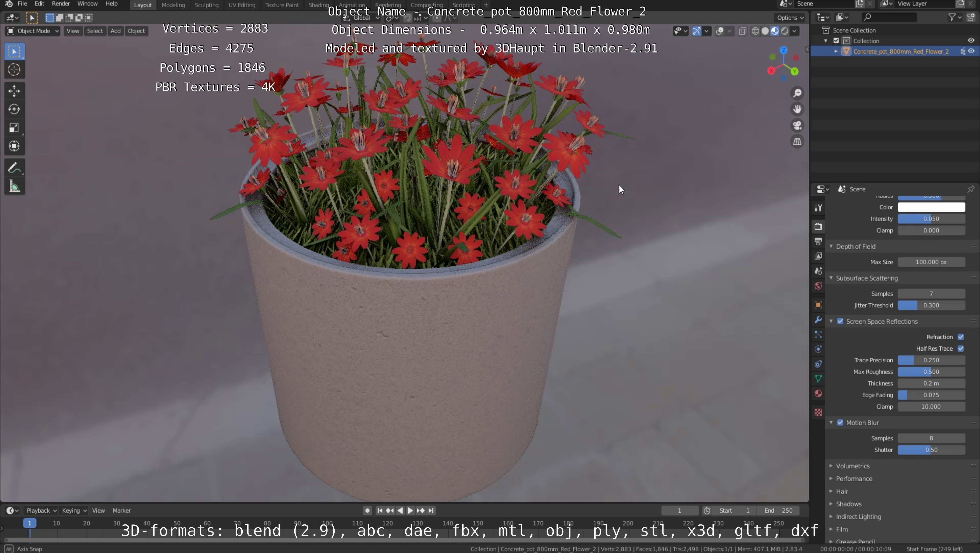Open the View Layer properties tab
The width and height of the screenshot is (980, 553).
[818, 256]
